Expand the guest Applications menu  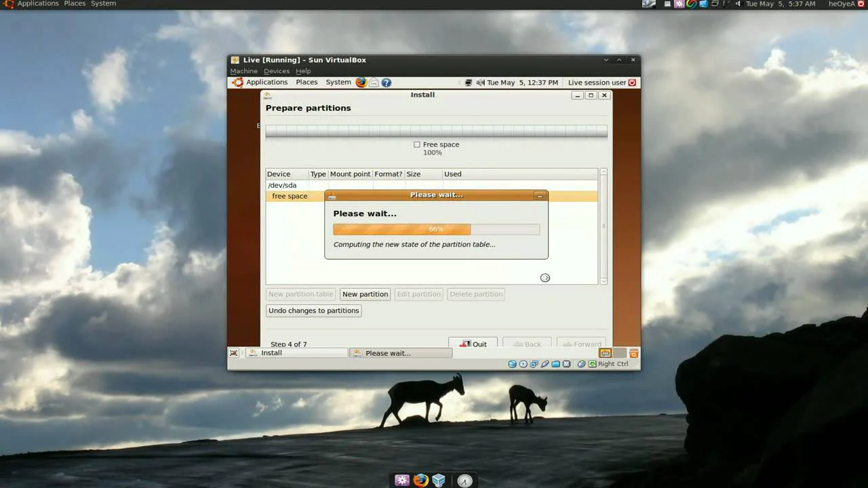(x=267, y=83)
